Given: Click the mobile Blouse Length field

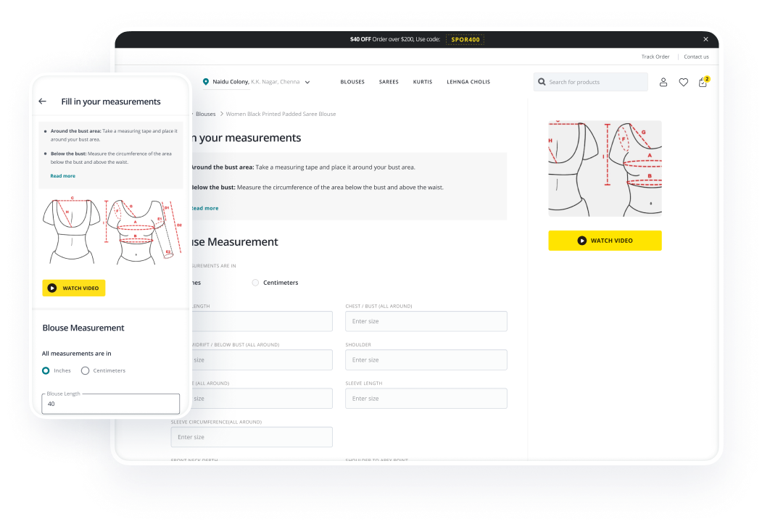Looking at the screenshot, I should pyautogui.click(x=110, y=404).
